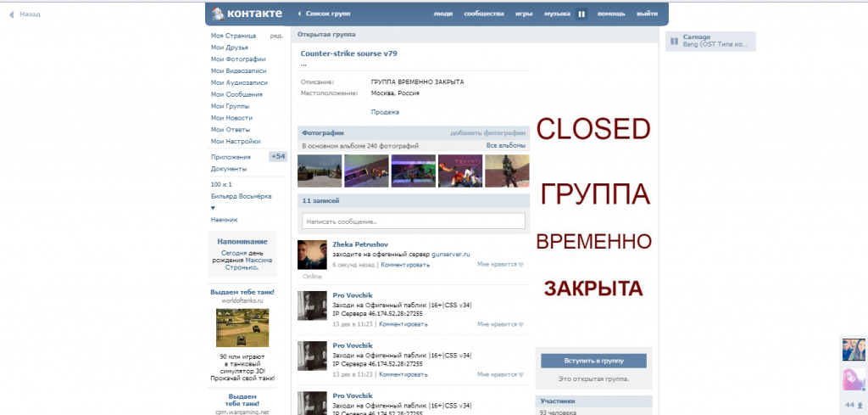Open the top friend avatar in chat sidebar
Screen dimensions: 868x415
[x=853, y=349]
